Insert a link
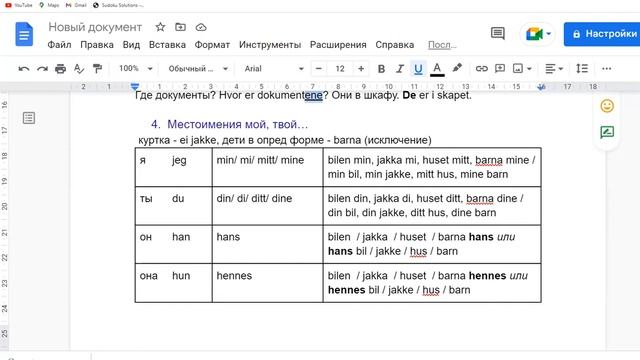640x360 pixels. (x=482, y=69)
